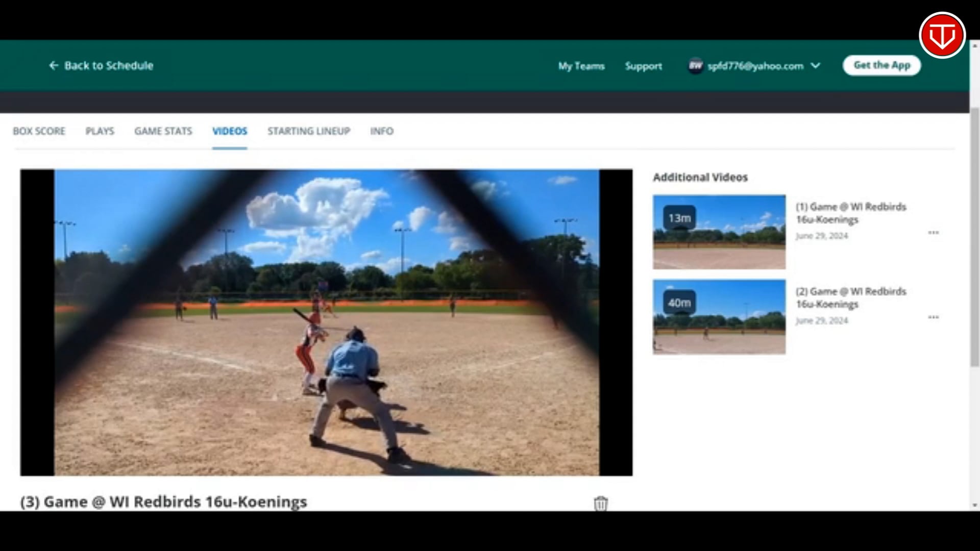Image resolution: width=980 pixels, height=551 pixels.
Task: Click the account avatar icon
Action: tap(695, 65)
